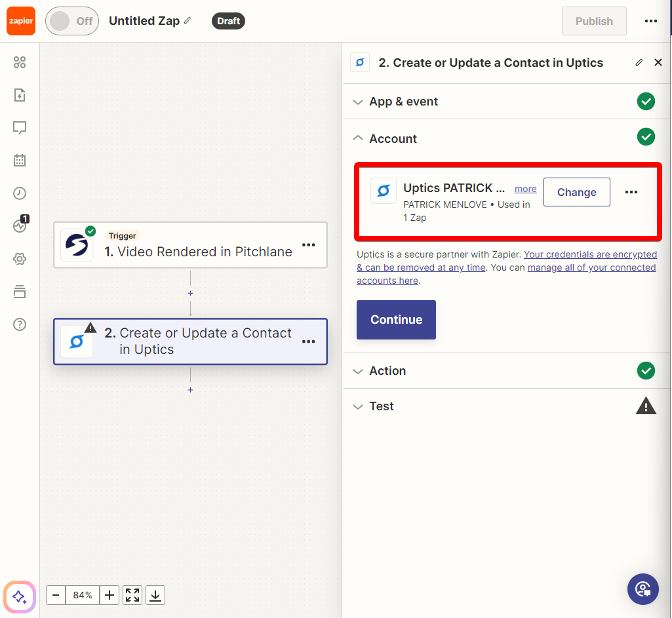Click the Uptics app icon in step 2
This screenshot has height=618, width=672.
pyautogui.click(x=77, y=341)
